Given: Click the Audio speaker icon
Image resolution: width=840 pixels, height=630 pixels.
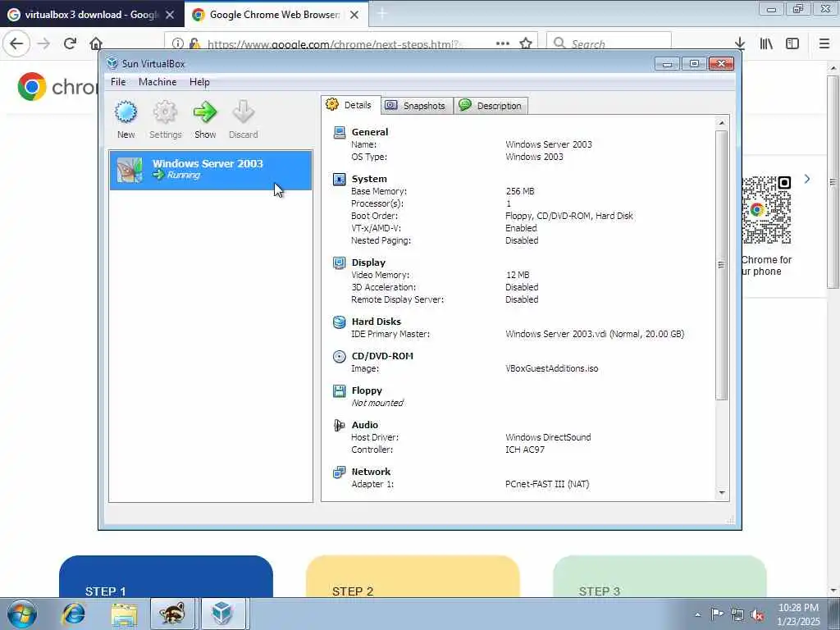Looking at the screenshot, I should pyautogui.click(x=339, y=425).
